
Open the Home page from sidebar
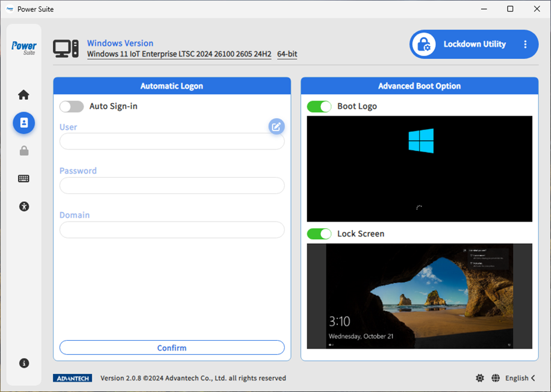pos(23,95)
